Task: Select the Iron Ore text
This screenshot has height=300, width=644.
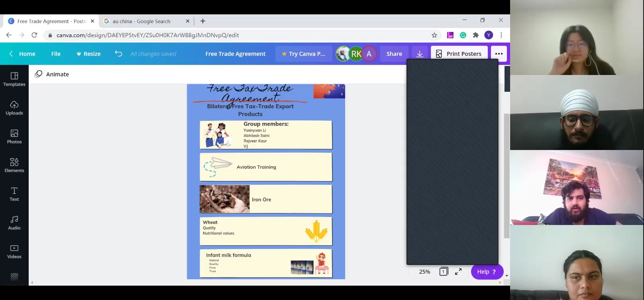Action: 261,199
